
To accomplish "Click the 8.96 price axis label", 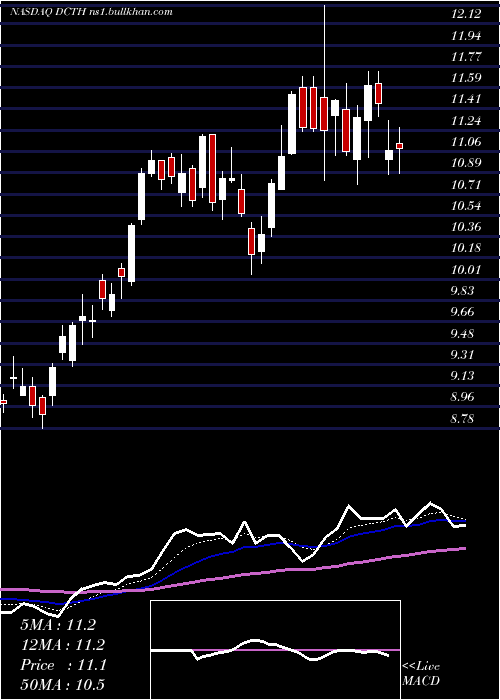I will pyautogui.click(x=460, y=397).
